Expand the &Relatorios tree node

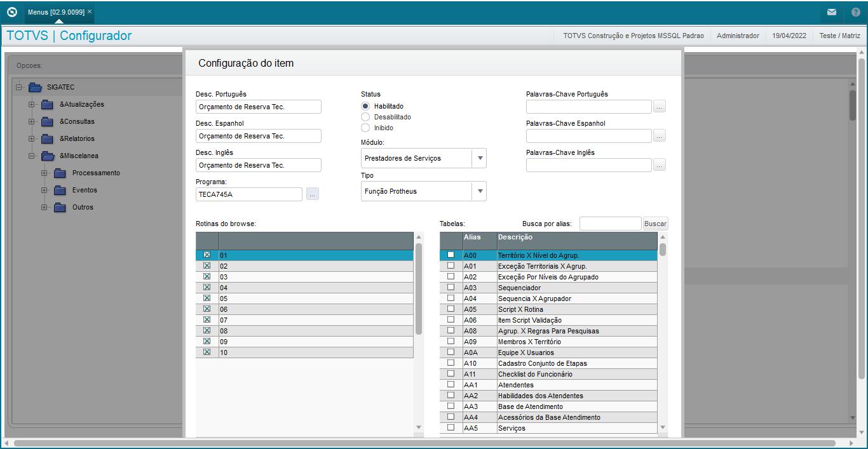31,138
